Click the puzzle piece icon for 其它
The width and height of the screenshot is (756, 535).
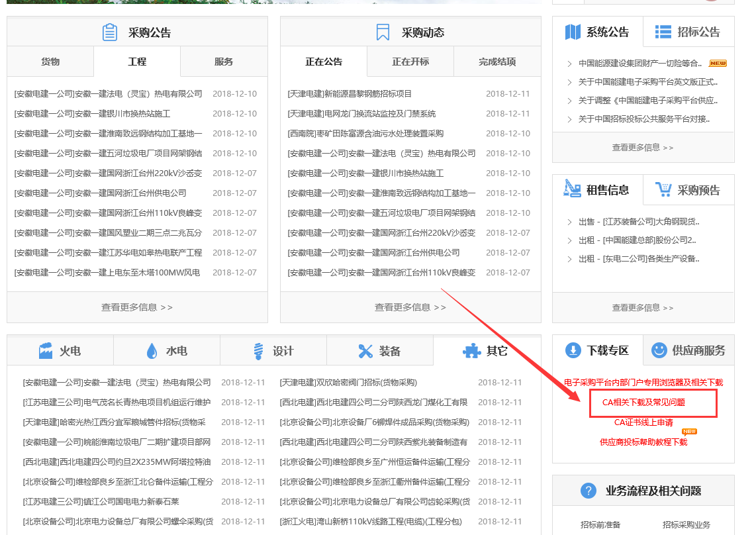pyautogui.click(x=471, y=351)
